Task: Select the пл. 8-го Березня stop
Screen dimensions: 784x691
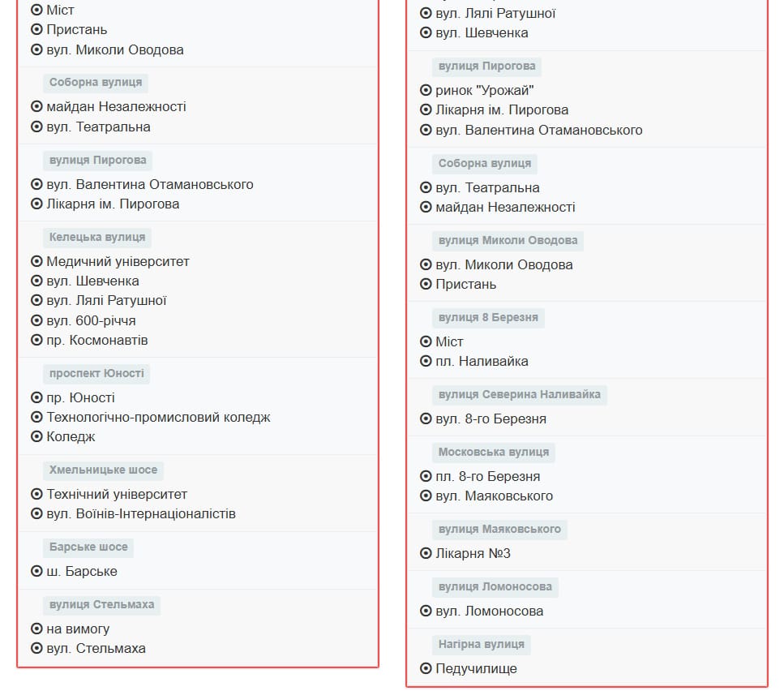Action: [487, 476]
